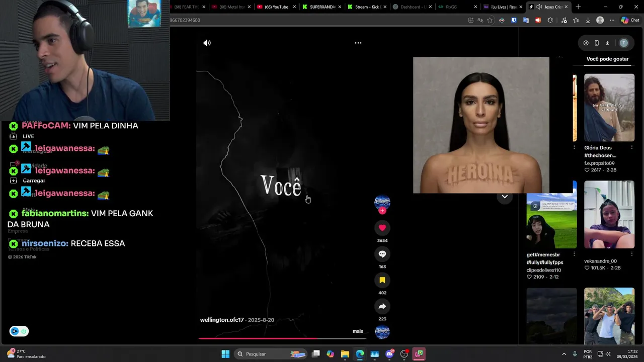Seek the red video progress bar
The height and width of the screenshot is (362, 644).
pyautogui.click(x=282, y=338)
